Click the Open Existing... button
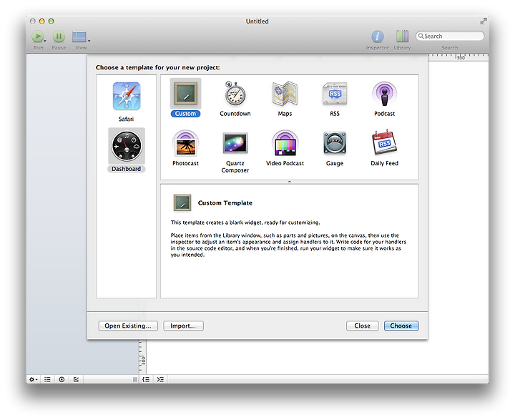This screenshot has height=420, width=515. [128, 326]
